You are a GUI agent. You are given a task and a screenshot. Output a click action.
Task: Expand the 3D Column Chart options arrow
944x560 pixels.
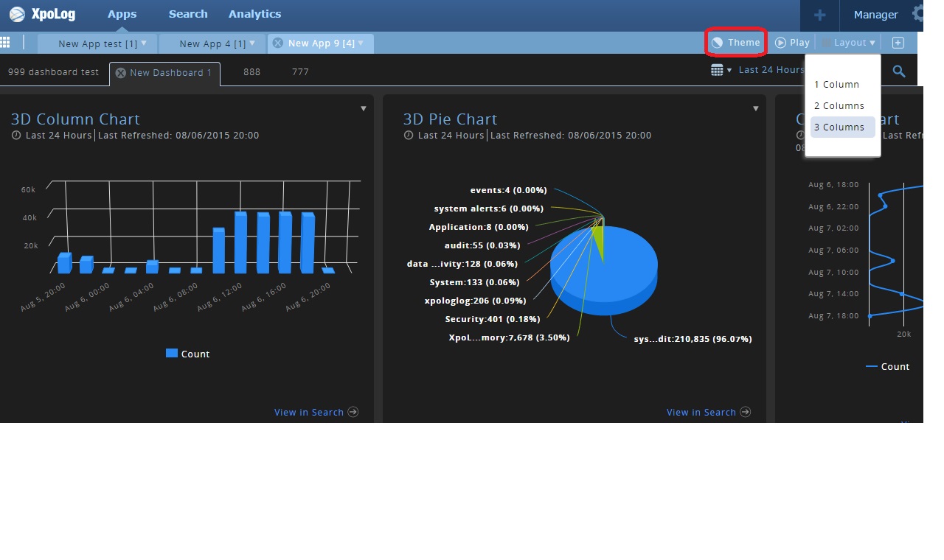coord(364,109)
